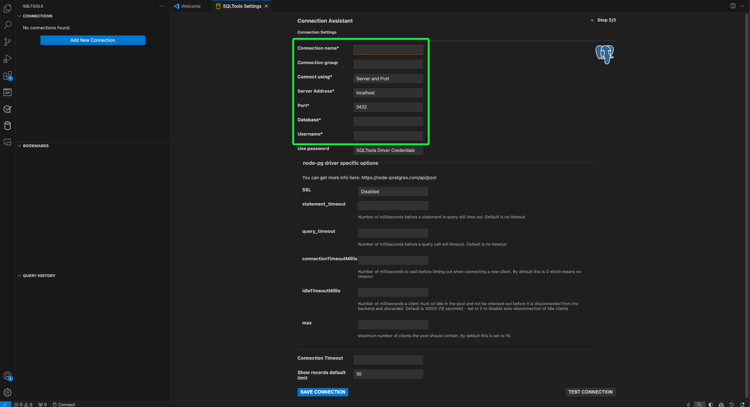Click the Server Address field with localhost
This screenshot has height=407, width=750.
coord(388,93)
